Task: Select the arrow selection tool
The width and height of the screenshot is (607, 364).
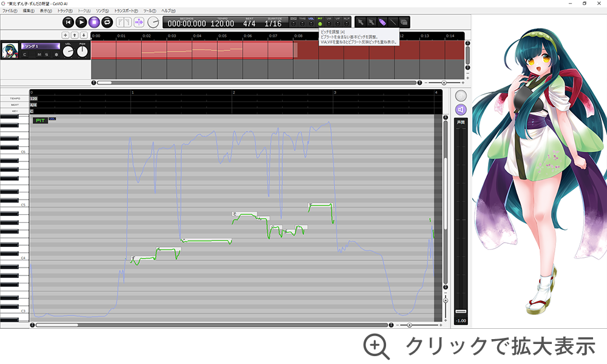Action: tap(361, 22)
